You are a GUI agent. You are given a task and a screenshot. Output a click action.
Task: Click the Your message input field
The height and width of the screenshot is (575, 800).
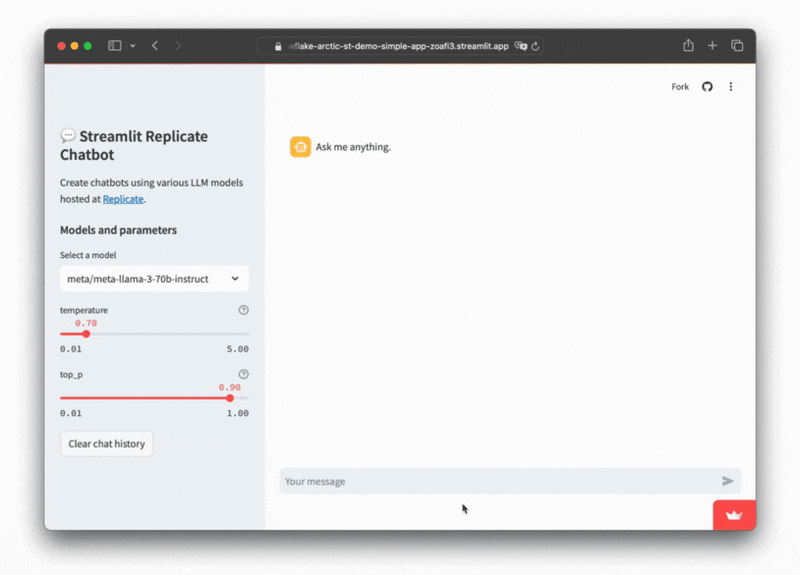[498, 481]
